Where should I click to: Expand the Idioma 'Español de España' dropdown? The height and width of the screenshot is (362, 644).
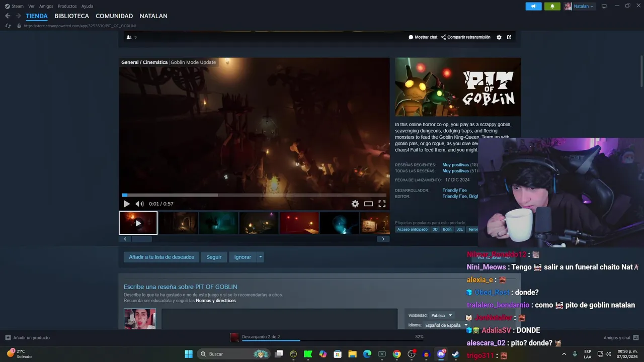click(446, 325)
